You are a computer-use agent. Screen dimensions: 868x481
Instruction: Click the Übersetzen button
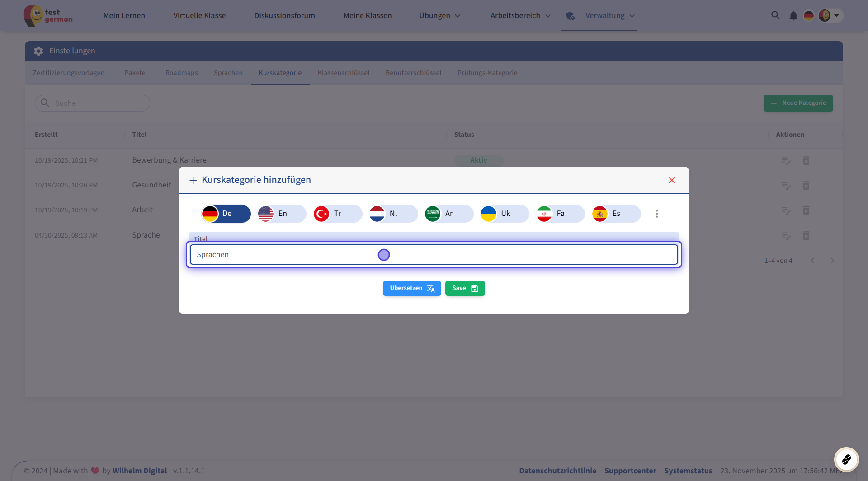point(411,288)
